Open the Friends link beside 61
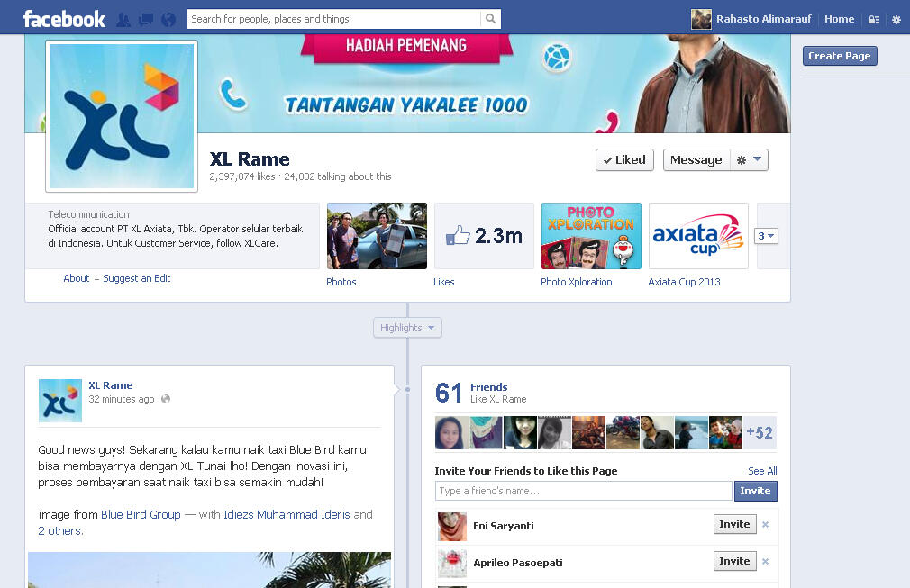The width and height of the screenshot is (910, 588). (x=488, y=387)
